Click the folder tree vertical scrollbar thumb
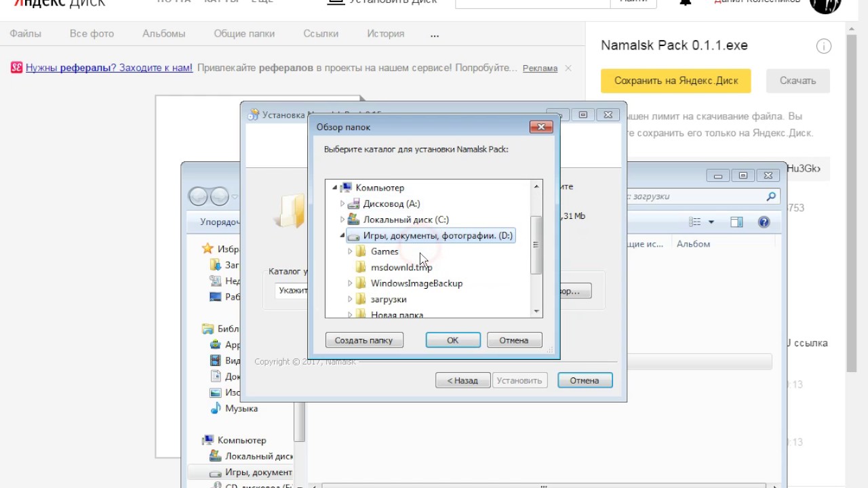Image resolution: width=868 pixels, height=488 pixels. [536, 245]
